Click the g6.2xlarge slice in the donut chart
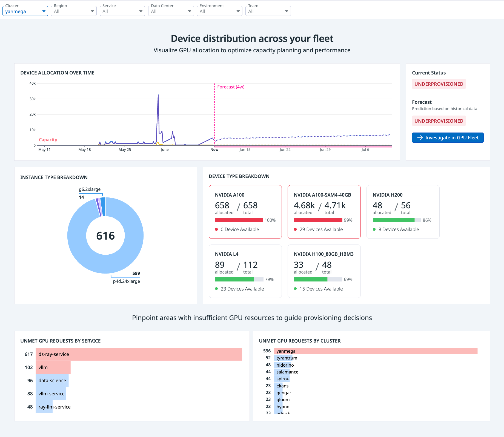Viewport: 504px width, 437px height. point(102,202)
